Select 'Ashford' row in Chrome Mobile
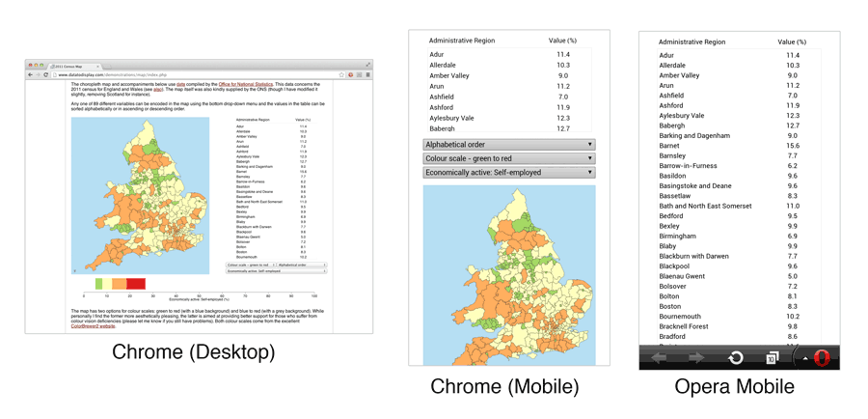 [x=509, y=107]
